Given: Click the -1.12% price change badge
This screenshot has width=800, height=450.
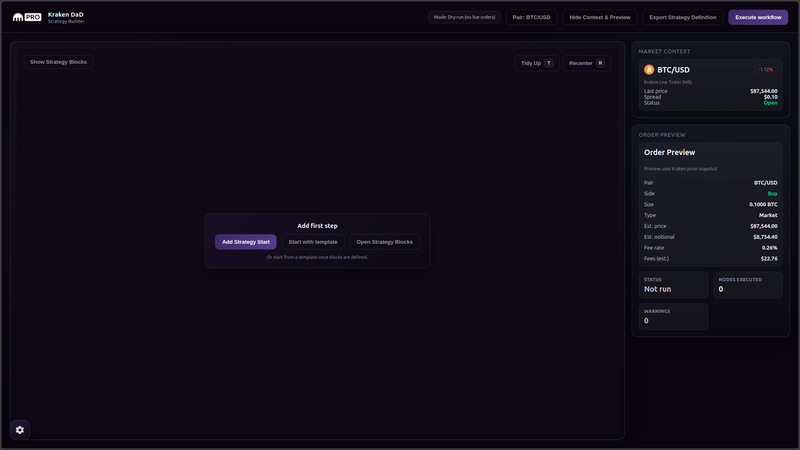Looking at the screenshot, I should 766,70.
